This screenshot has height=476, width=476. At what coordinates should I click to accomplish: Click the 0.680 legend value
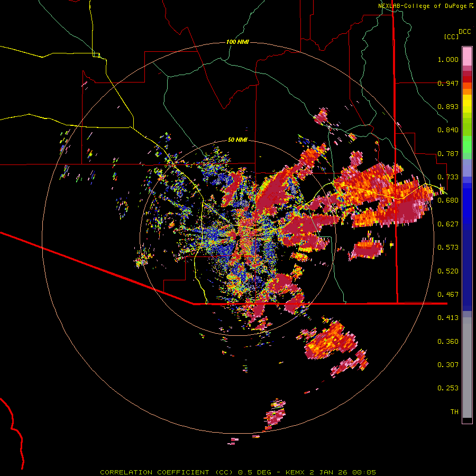[x=448, y=200]
